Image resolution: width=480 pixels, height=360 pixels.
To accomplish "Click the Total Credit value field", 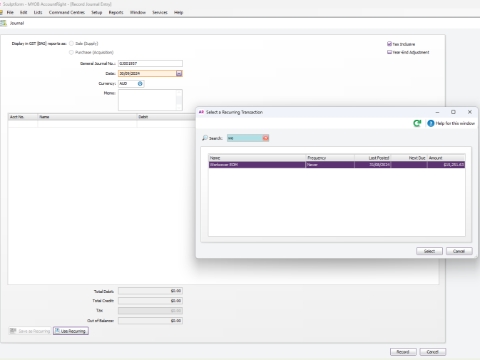I will (x=150, y=301).
